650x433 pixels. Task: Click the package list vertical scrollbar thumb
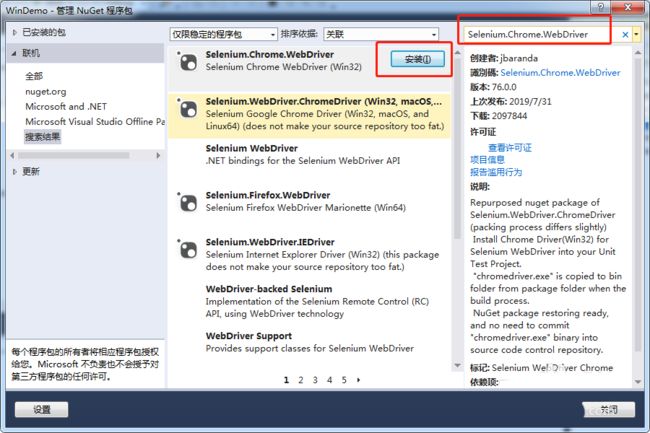click(458, 149)
